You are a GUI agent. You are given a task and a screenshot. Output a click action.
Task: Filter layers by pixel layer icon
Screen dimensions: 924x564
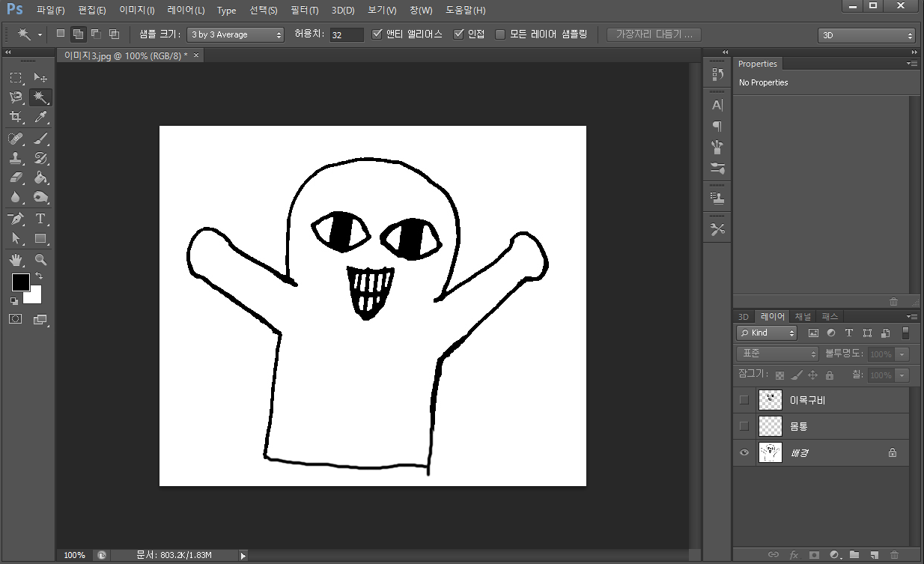tap(813, 333)
